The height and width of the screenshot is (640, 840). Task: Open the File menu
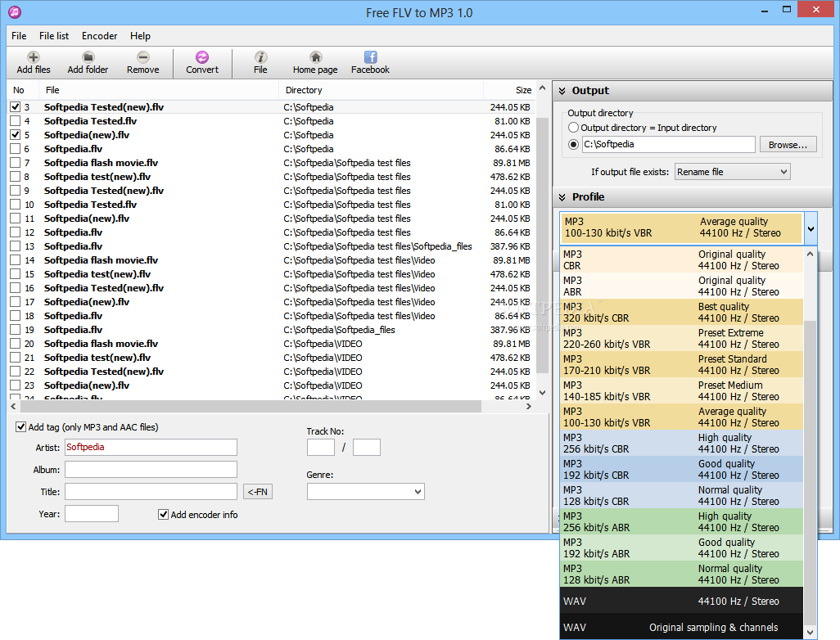[19, 36]
